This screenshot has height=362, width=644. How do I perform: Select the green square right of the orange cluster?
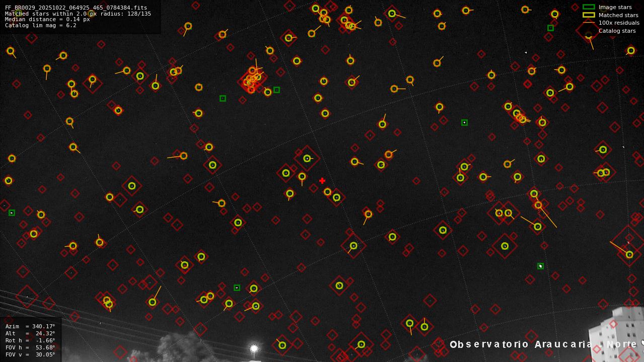point(276,90)
